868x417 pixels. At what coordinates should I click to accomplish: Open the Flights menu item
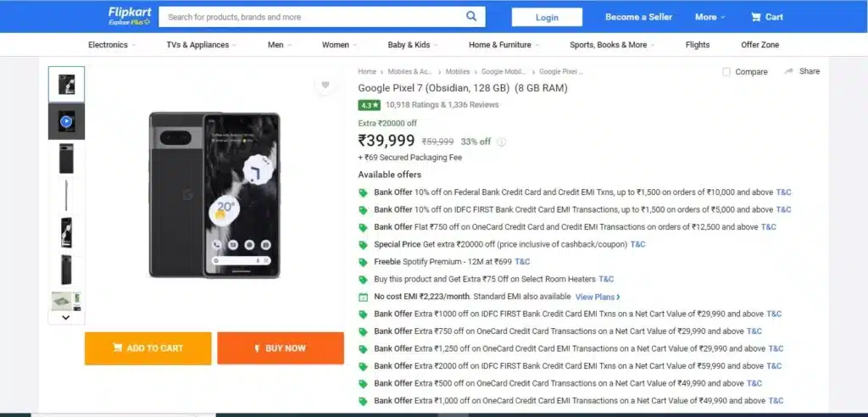coord(698,45)
